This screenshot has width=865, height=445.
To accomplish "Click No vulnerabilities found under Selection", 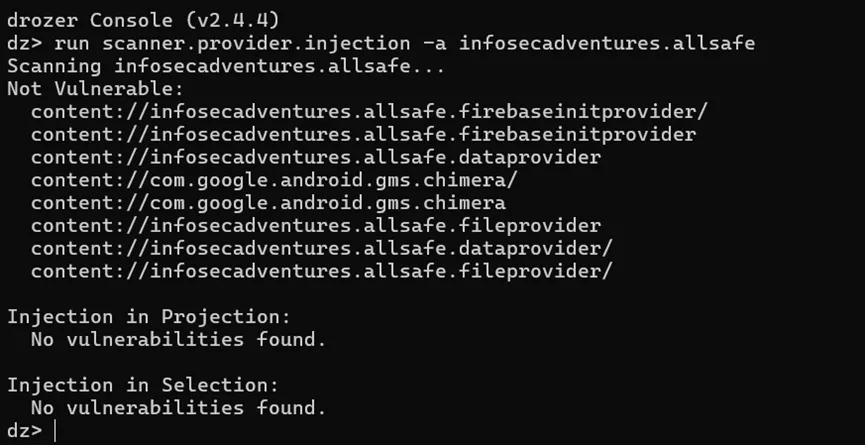I will click(179, 408).
